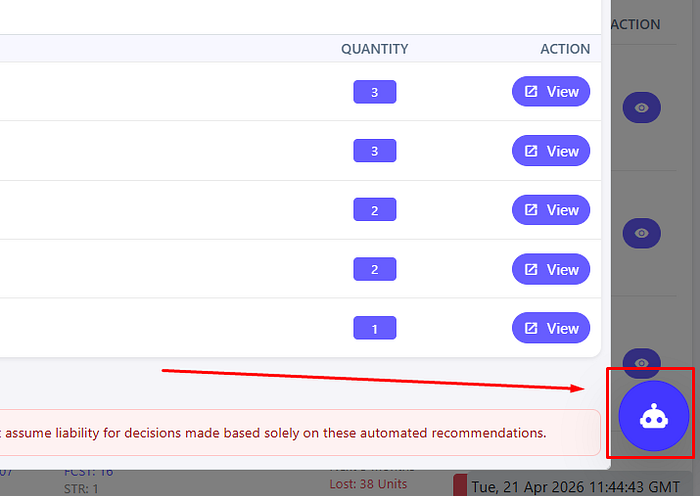
Task: Toggle bottom eye icon above the chatbot button
Action: click(642, 361)
